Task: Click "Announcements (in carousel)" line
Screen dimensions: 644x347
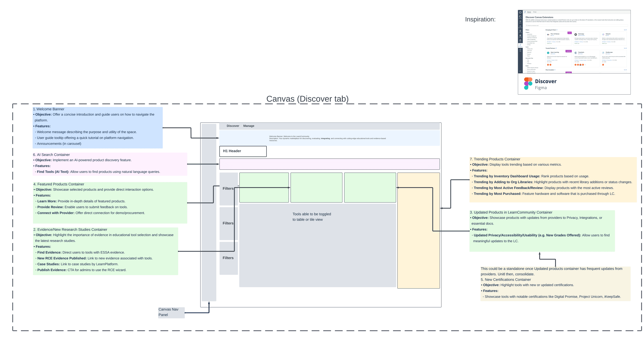Action: tap(58, 144)
